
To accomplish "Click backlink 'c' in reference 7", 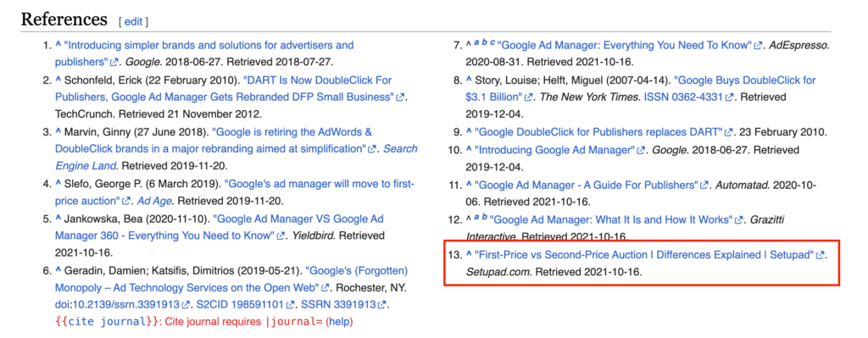I will [492, 43].
